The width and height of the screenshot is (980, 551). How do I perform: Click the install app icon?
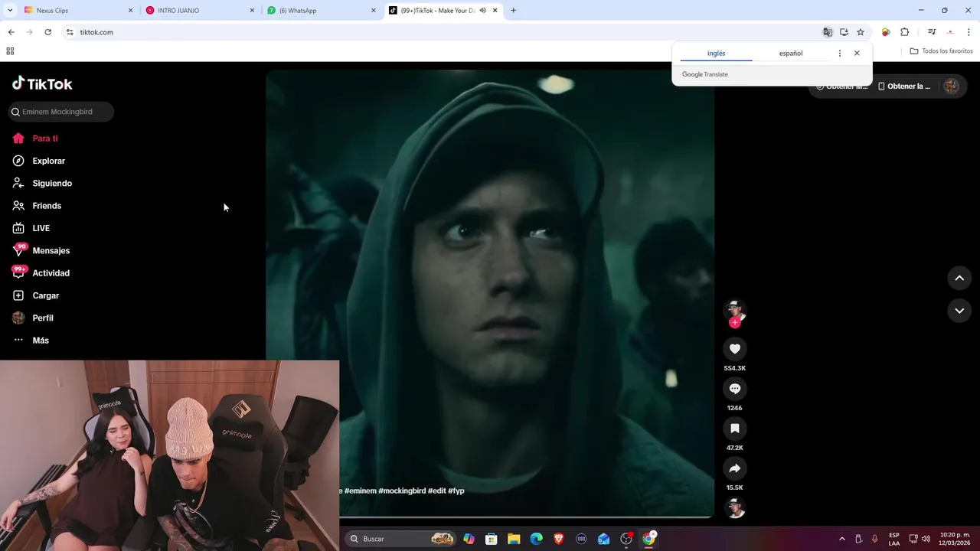click(x=844, y=32)
